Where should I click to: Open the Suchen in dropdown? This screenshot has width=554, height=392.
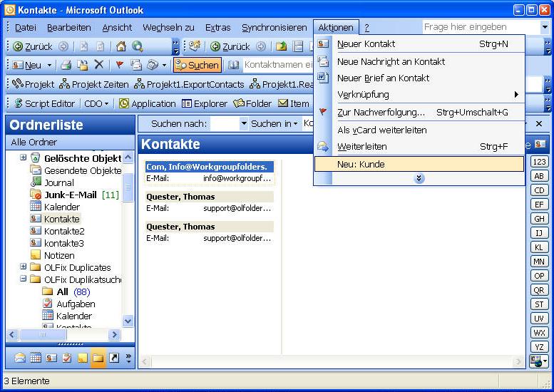point(275,123)
